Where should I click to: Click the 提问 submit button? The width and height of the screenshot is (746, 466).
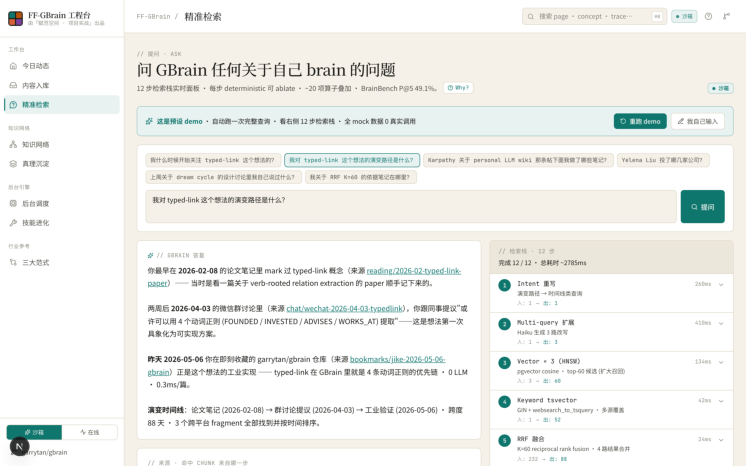tap(702, 207)
